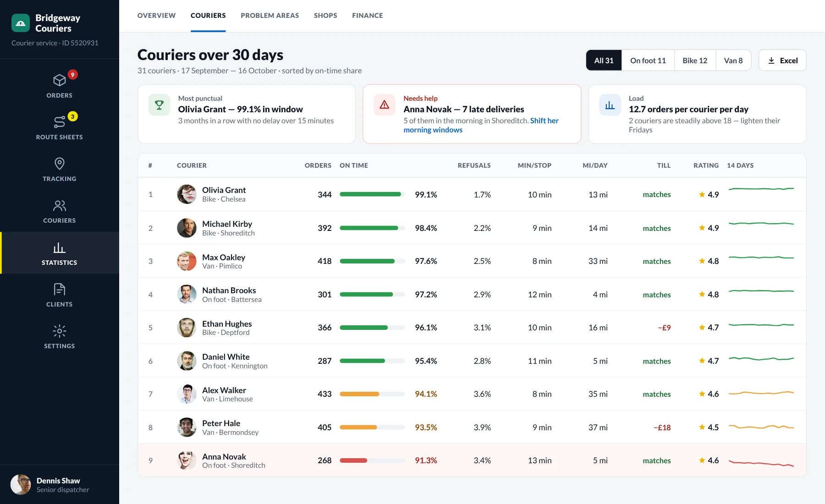The width and height of the screenshot is (825, 504).
Task: Click Olivia Grant's on-time progress bar
Action: point(372,194)
